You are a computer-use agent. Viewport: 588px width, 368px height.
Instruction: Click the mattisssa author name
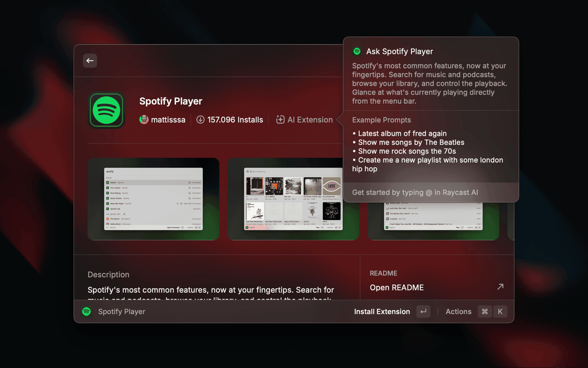pyautogui.click(x=168, y=120)
